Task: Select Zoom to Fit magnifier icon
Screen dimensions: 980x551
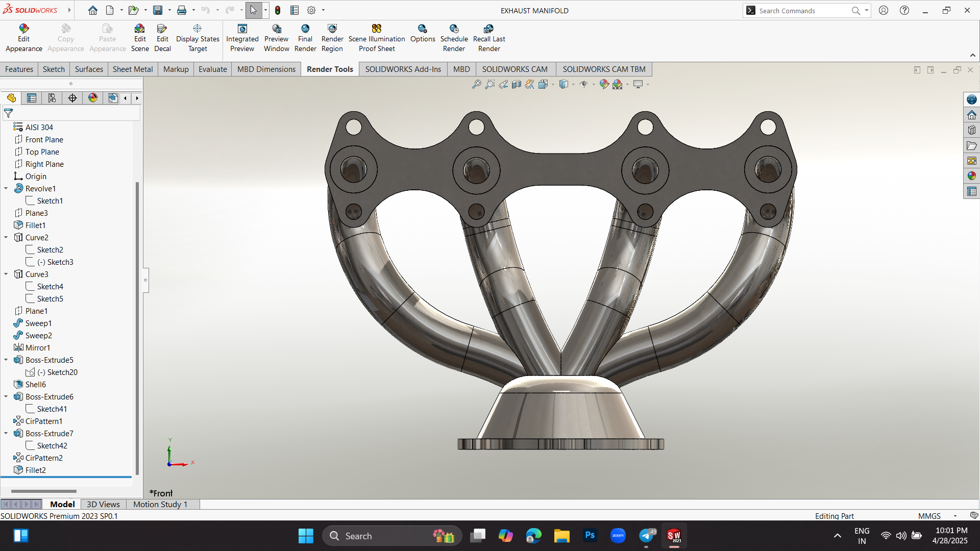Action: coord(476,84)
